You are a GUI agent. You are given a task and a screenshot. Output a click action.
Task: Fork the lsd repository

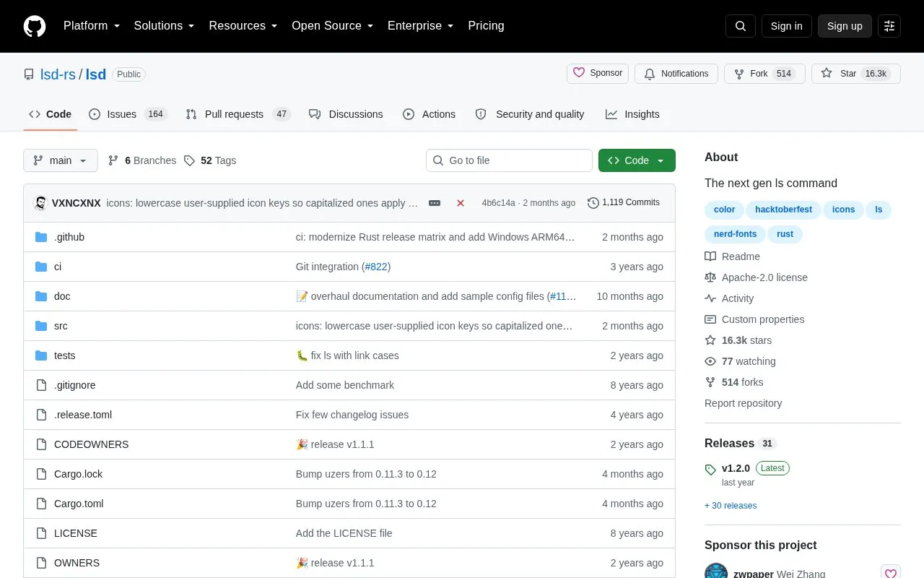pos(764,74)
